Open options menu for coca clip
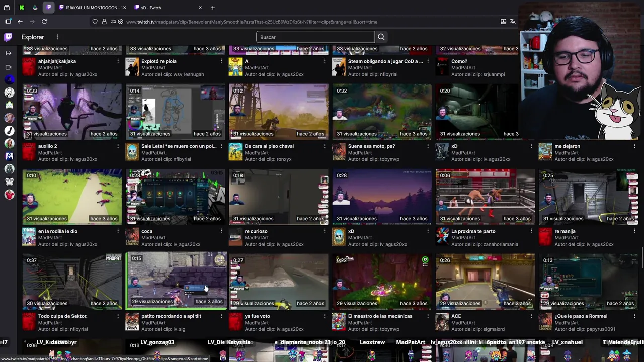This screenshot has height=362, width=644. [x=221, y=231]
